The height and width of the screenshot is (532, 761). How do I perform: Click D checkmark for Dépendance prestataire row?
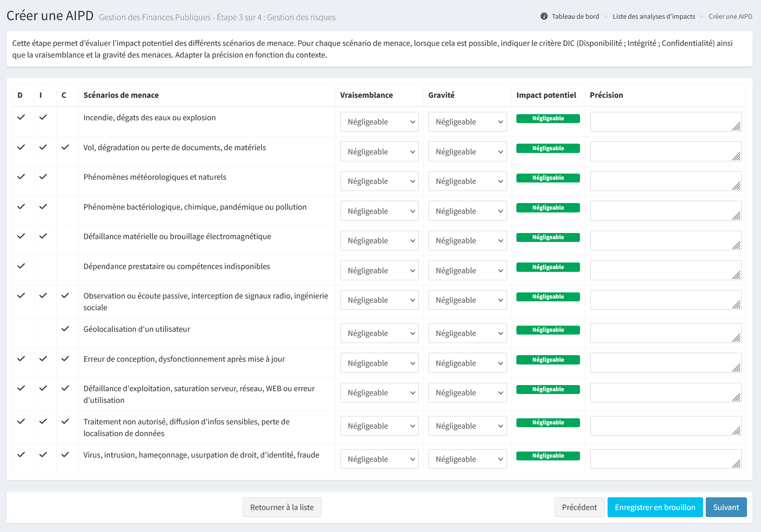tap(21, 266)
